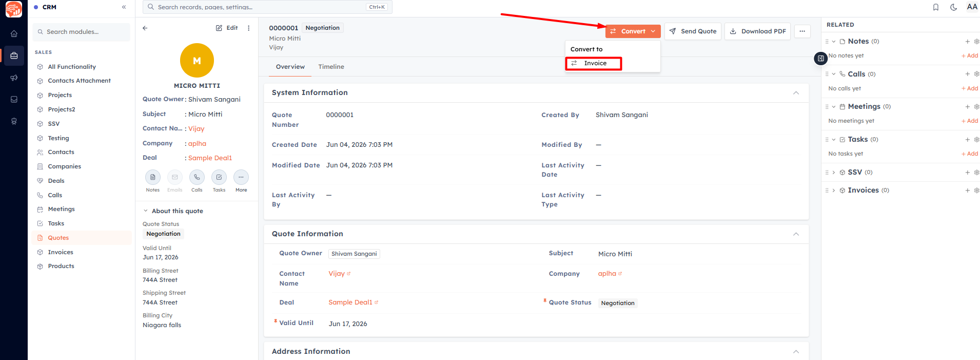Collapse the System Information section

796,93
